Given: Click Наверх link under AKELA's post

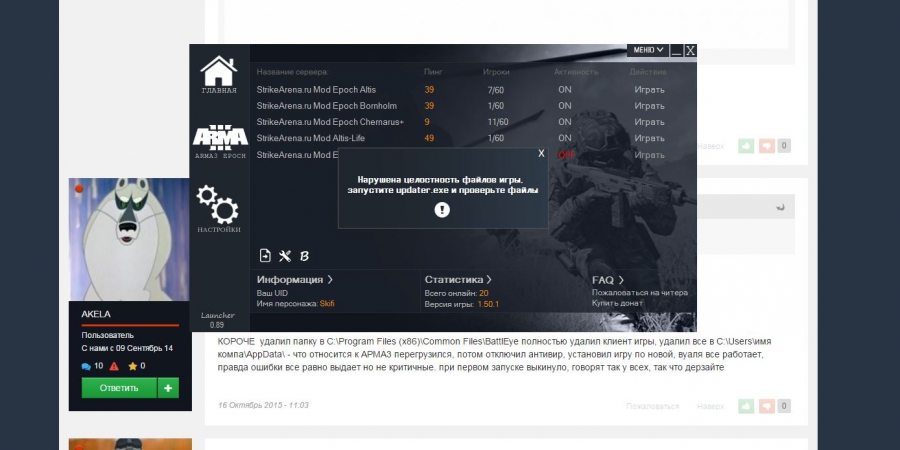Looking at the screenshot, I should [711, 406].
